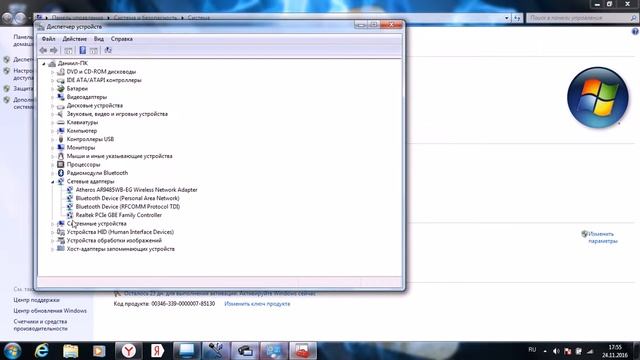Expand the Видеоадаптеры category
Viewport: 640px width, 360px height.
point(52,97)
